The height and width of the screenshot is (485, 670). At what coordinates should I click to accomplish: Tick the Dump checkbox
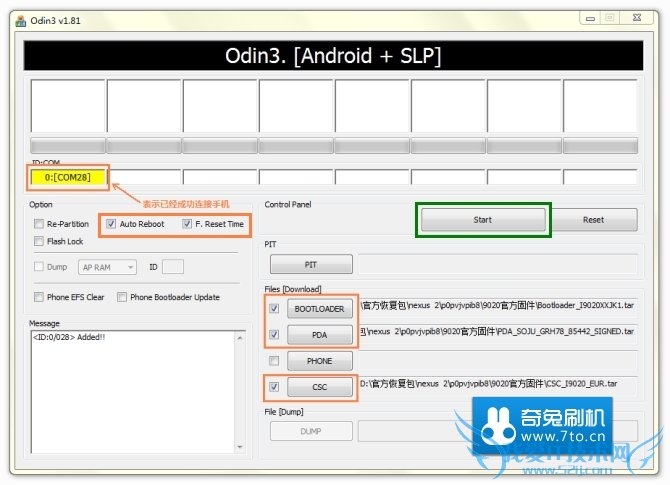pos(39,267)
